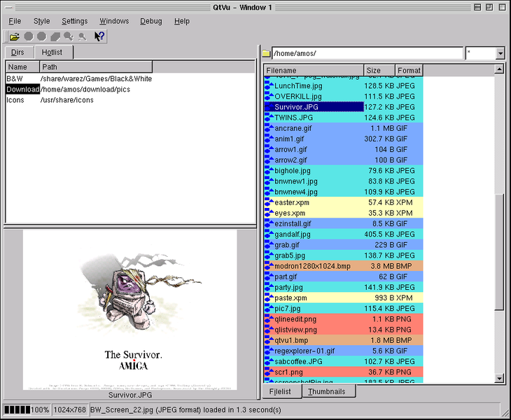Click the folder icon beside /home/amos/ path

tap(266, 53)
